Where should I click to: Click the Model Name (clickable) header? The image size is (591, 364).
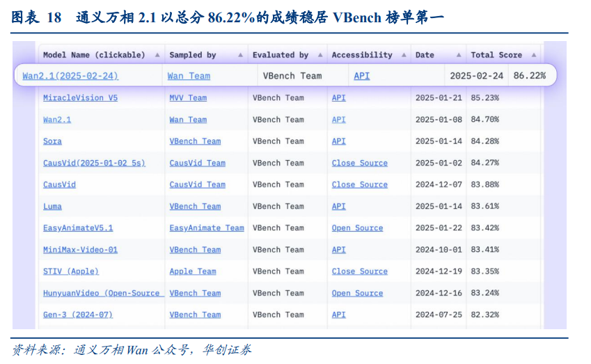pos(94,55)
